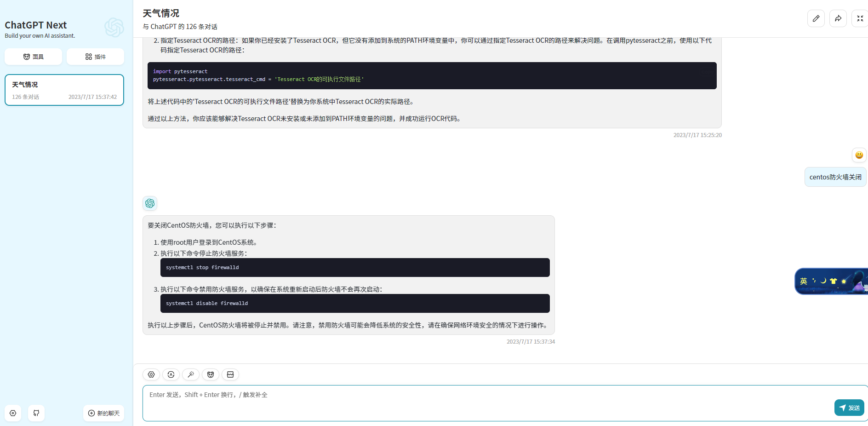Screen dimensions: 868x426
Task: Click the closing note starting '执行以上步骤后'
Action: (x=348, y=325)
